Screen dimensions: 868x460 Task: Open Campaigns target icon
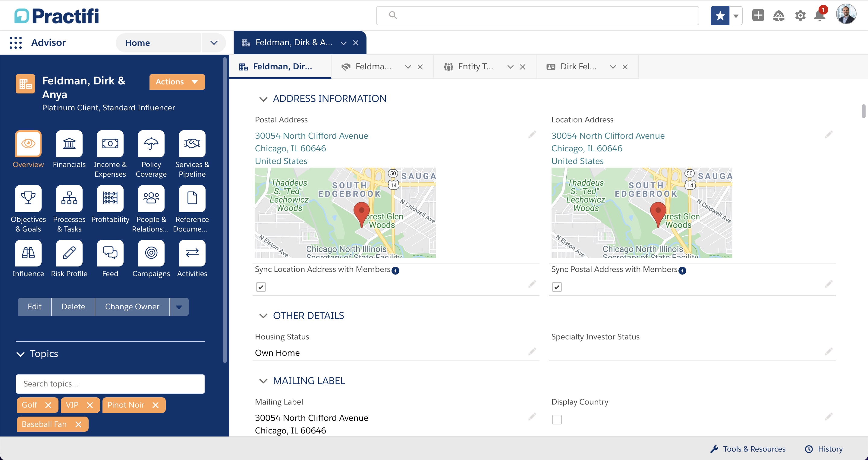coord(151,253)
